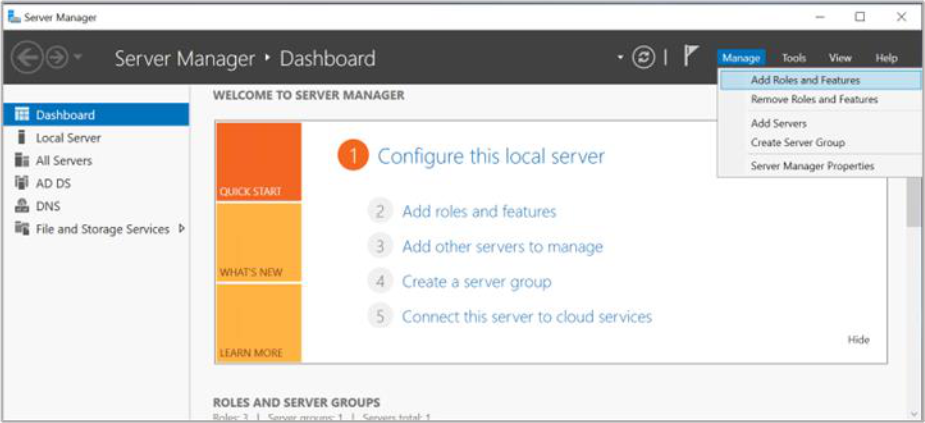Open AD DS icon in sidebar
Viewport: 925px width, 423px height.
(x=21, y=183)
